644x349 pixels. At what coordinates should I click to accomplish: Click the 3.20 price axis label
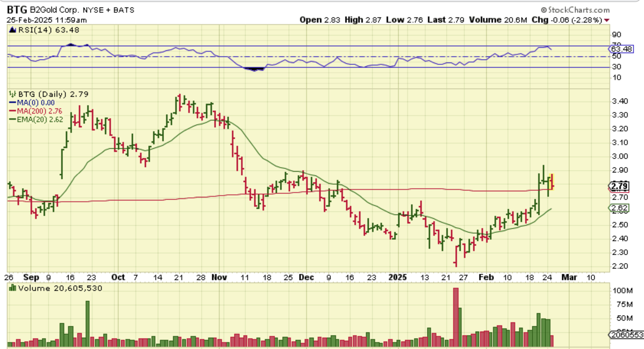tap(620, 129)
